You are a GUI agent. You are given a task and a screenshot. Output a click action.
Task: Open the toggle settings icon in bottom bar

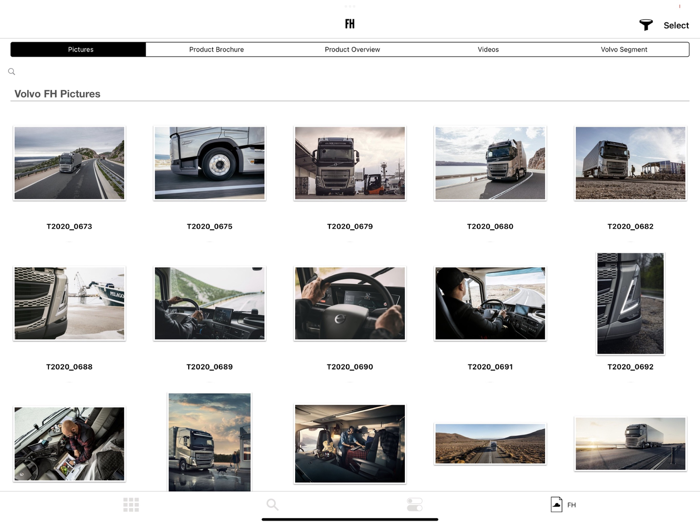pyautogui.click(x=415, y=505)
